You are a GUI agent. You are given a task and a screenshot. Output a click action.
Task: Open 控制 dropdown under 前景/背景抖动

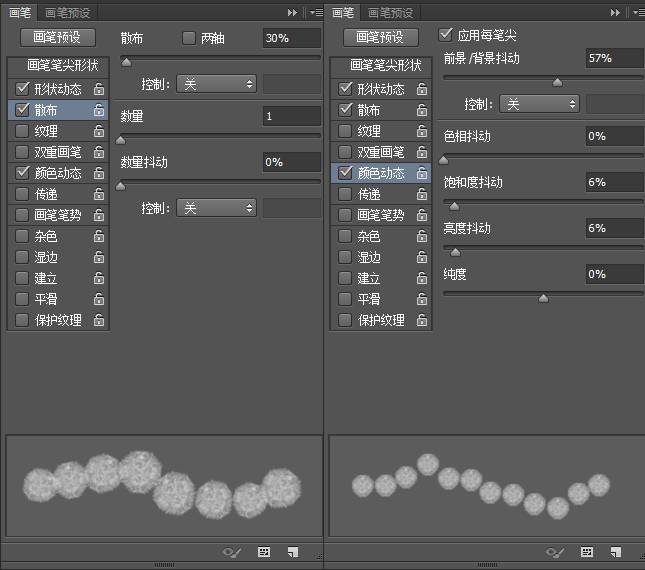(539, 104)
